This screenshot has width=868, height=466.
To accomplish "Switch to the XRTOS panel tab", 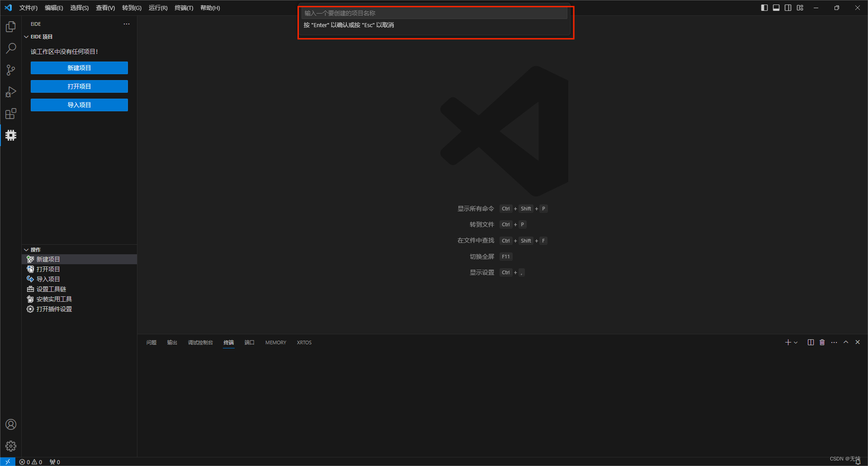I will pyautogui.click(x=304, y=342).
